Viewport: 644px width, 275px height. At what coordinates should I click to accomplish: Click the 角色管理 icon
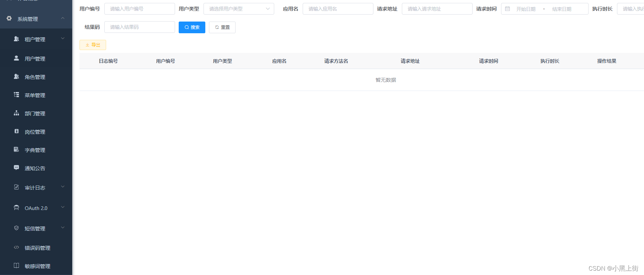coord(16,76)
